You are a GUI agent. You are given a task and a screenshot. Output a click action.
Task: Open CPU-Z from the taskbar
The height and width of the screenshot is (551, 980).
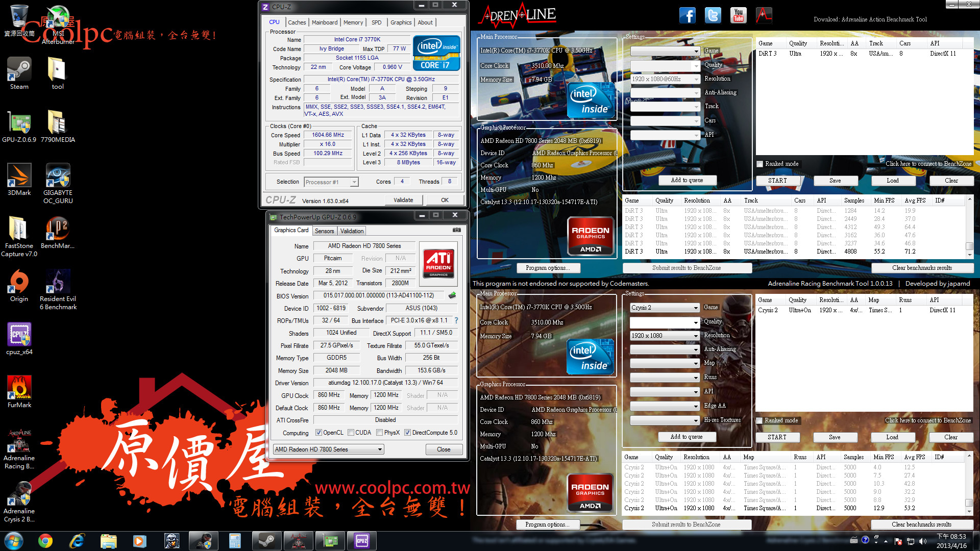362,541
